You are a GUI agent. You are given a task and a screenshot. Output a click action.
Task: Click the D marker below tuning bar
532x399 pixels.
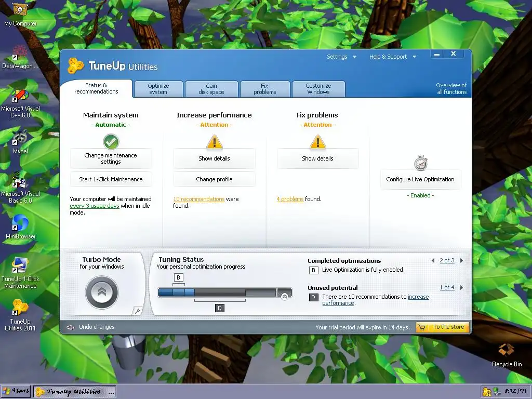(220, 308)
